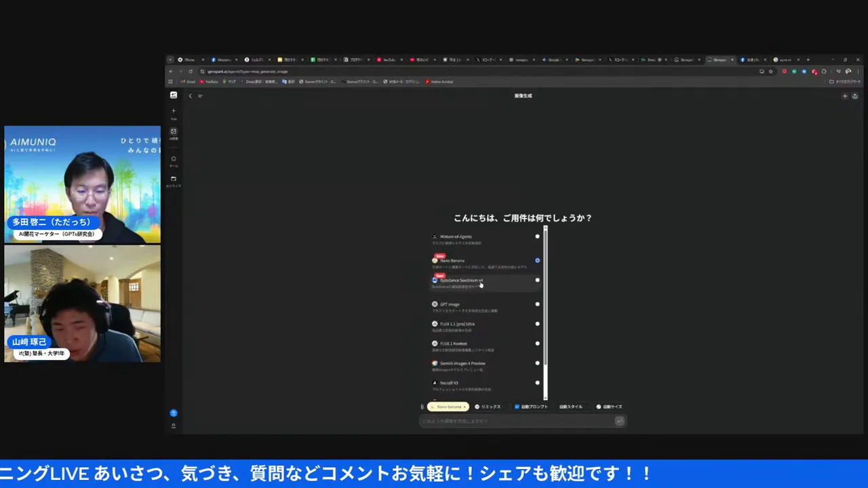Image resolution: width=868 pixels, height=488 pixels.
Task: Start a new chat with plus icon
Action: (x=174, y=110)
